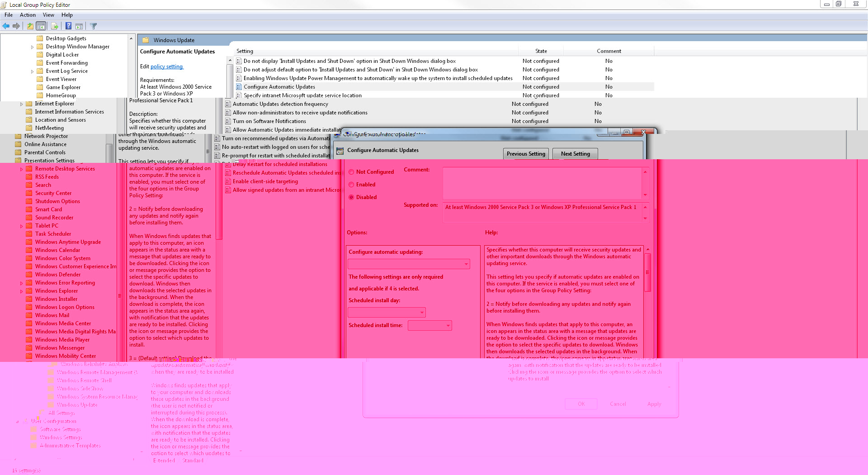Select the Disabled radio button

pos(351,197)
